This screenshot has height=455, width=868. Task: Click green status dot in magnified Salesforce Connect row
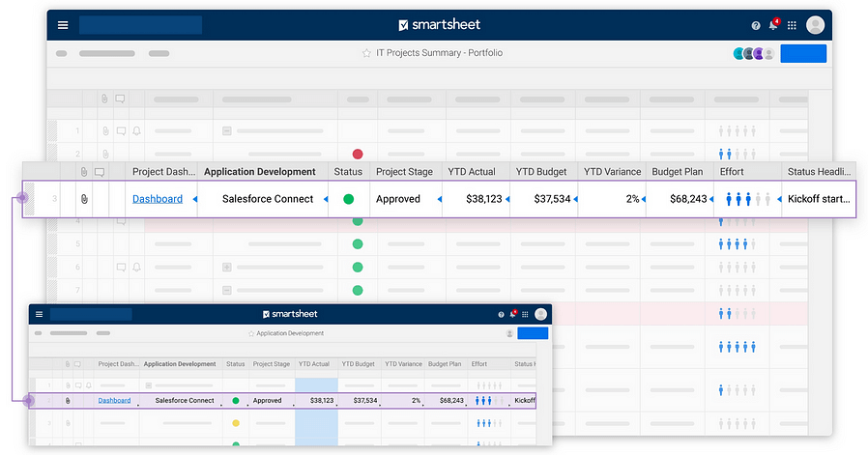tap(348, 199)
